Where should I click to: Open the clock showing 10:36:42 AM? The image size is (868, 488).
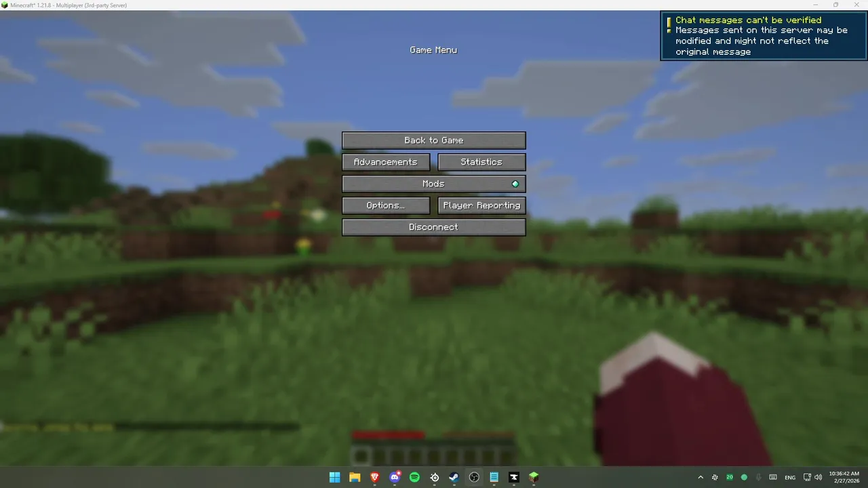[844, 477]
